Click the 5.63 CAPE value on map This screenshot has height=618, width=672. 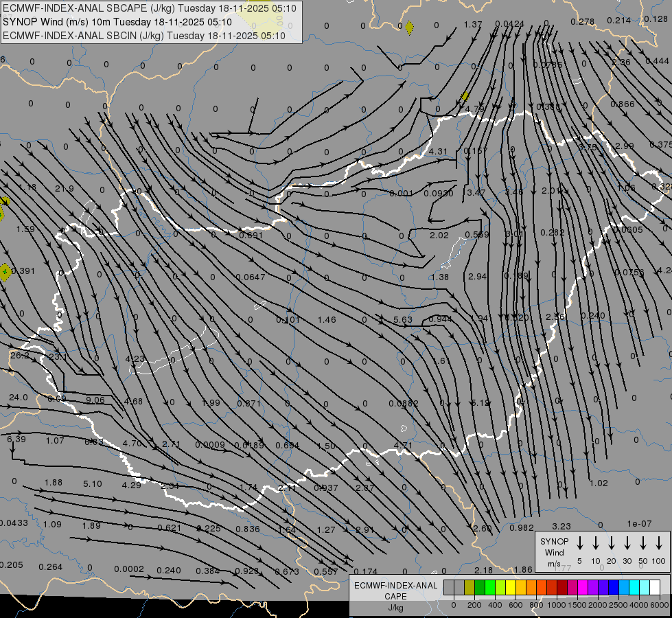point(403,320)
